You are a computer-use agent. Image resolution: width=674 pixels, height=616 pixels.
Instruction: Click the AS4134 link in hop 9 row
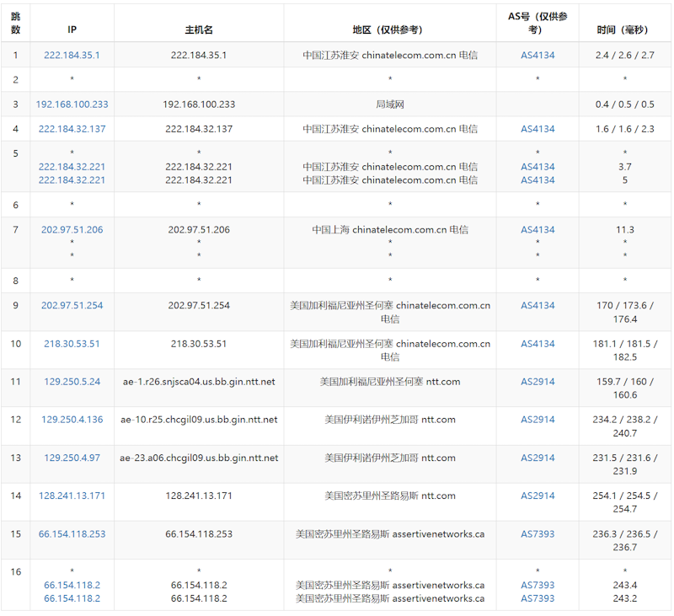click(x=538, y=306)
